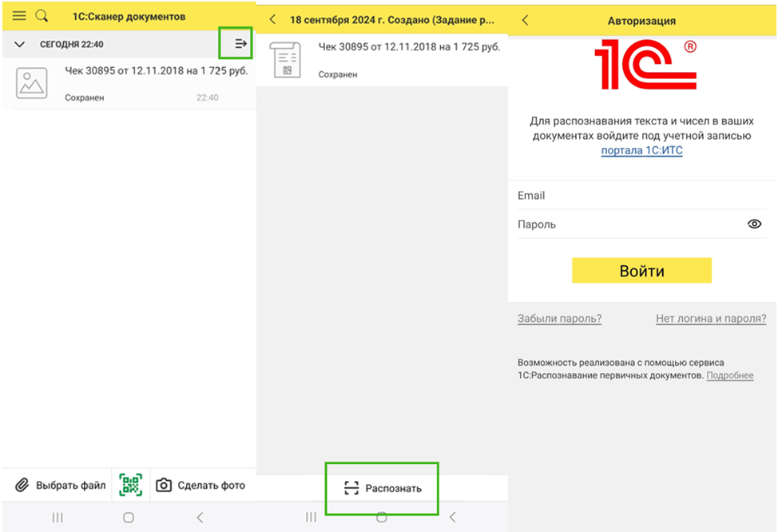Image resolution: width=778 pixels, height=532 pixels.
Task: Tap Android recent apps icon on left screen
Action: (58, 518)
